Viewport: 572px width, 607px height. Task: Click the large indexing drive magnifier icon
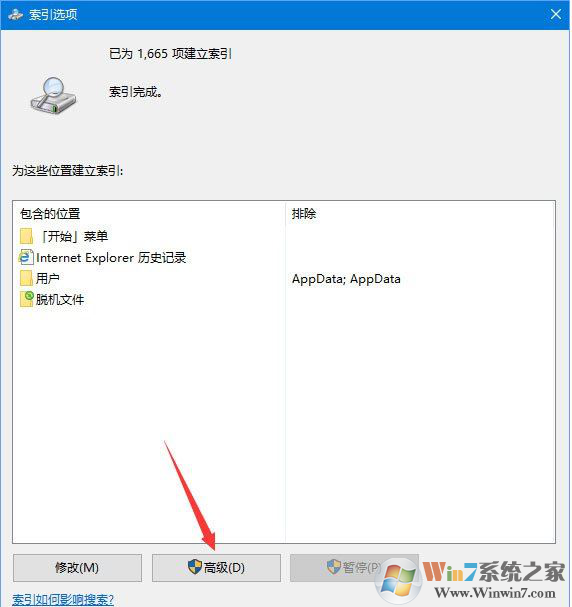pyautogui.click(x=53, y=95)
